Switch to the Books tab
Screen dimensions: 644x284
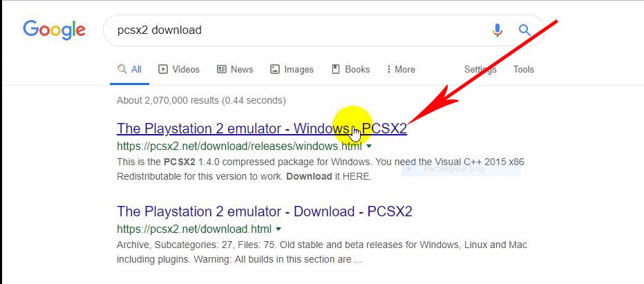point(350,70)
